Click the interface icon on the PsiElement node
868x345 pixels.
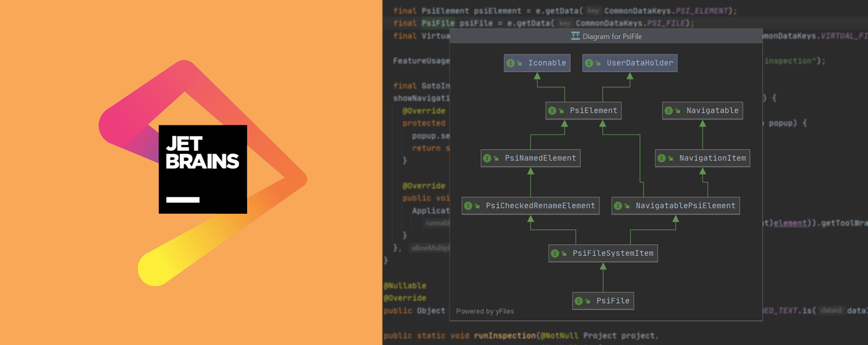click(552, 111)
